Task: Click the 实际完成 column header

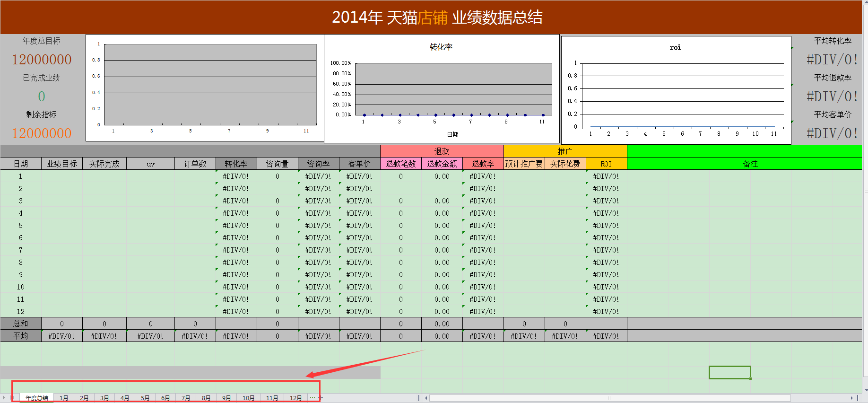Action: [104, 164]
